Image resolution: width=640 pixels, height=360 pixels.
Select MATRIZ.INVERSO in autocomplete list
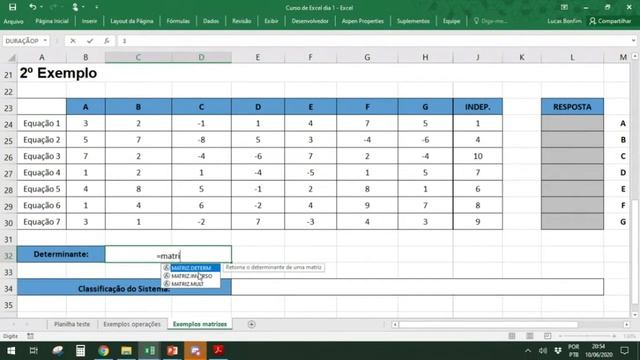tap(191, 276)
